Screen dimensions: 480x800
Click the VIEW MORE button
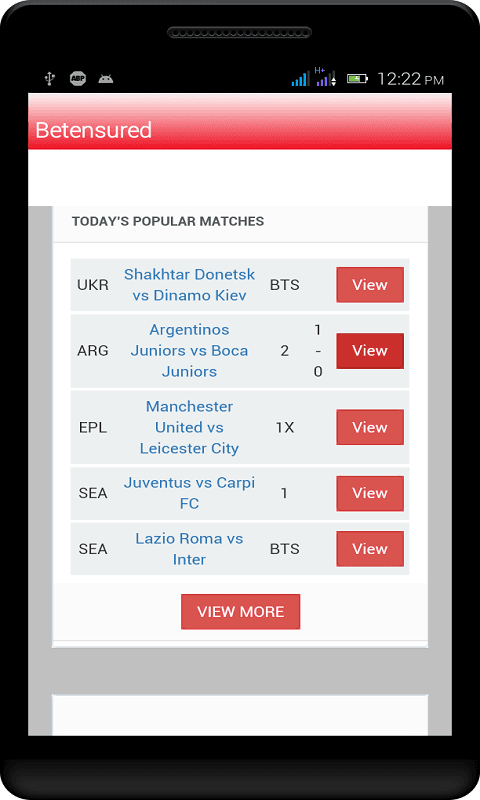coord(240,612)
